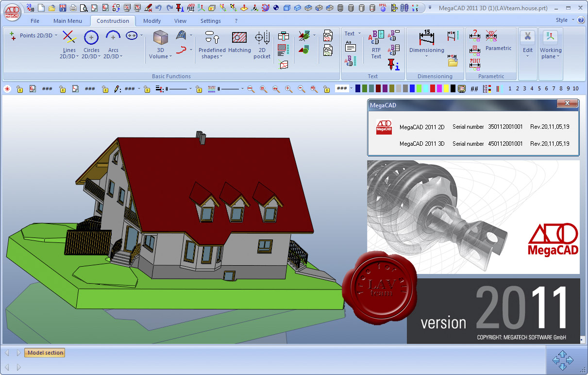Toggle the lock left of the pen icon
Image resolution: width=588 pixels, height=375 pixels.
point(105,89)
